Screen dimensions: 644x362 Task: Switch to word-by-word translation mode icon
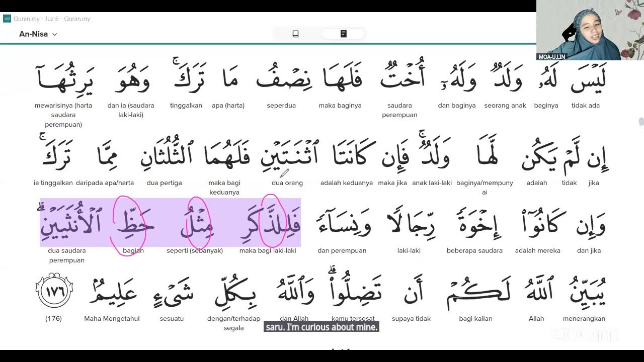[344, 34]
